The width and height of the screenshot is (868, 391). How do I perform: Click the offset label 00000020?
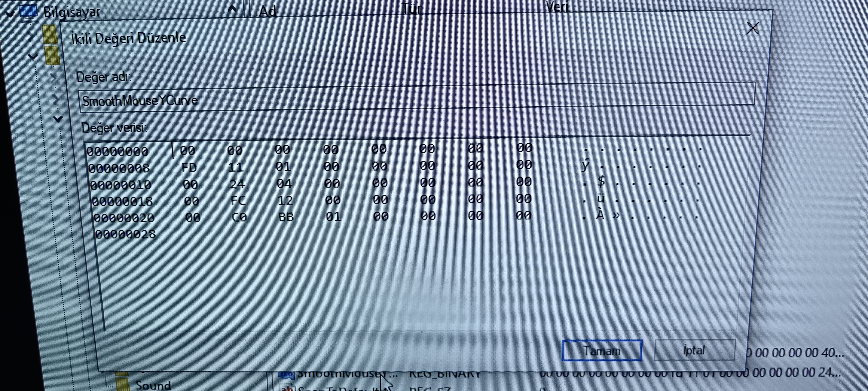coord(124,218)
